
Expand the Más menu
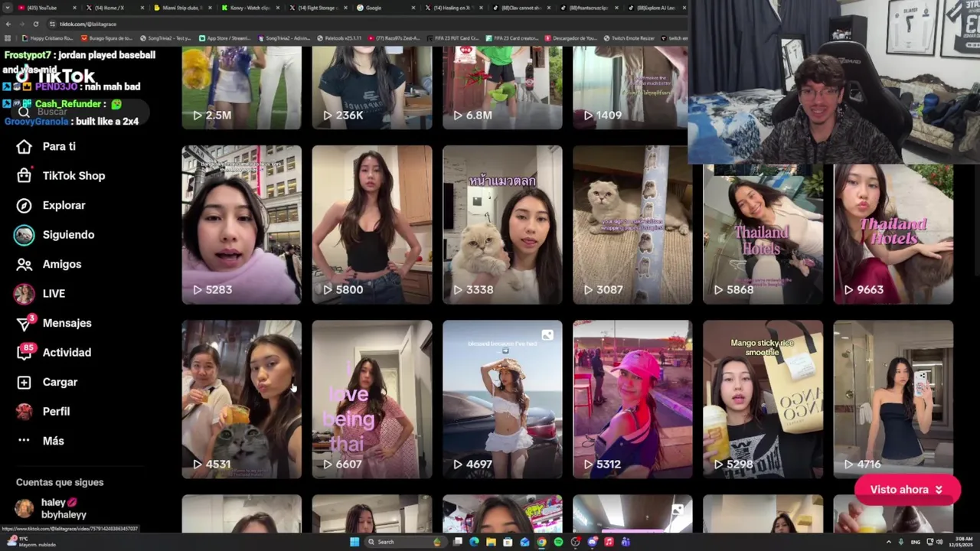(x=41, y=441)
